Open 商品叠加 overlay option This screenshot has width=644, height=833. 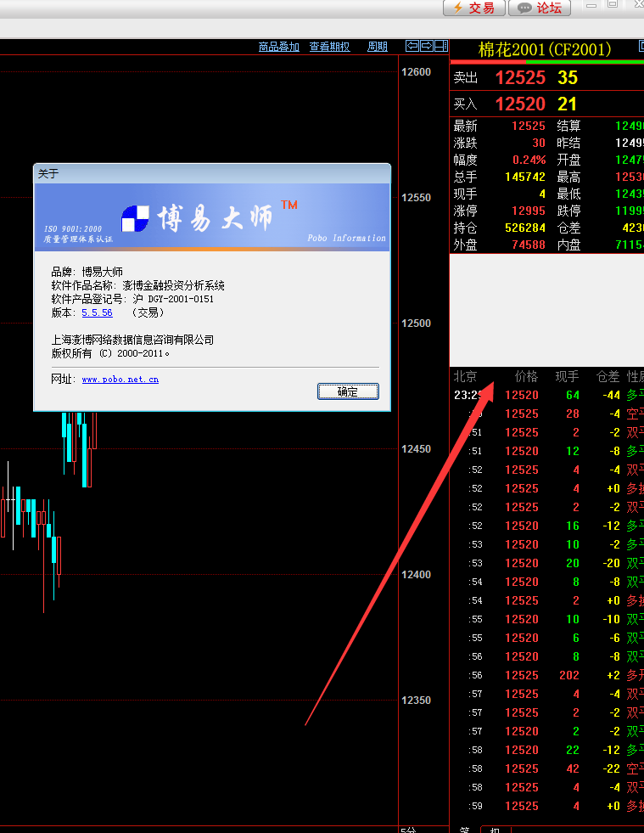point(279,47)
